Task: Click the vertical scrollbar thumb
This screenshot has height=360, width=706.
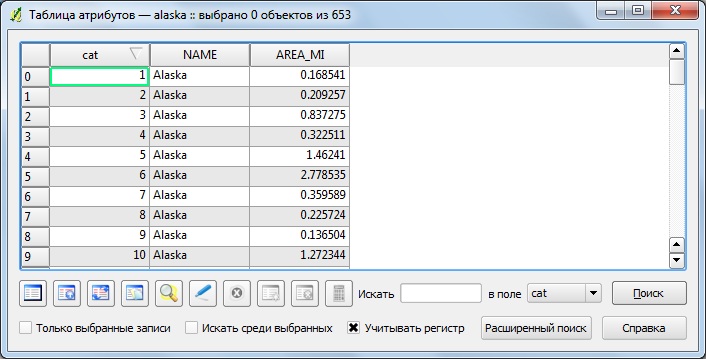Action: coord(677,72)
